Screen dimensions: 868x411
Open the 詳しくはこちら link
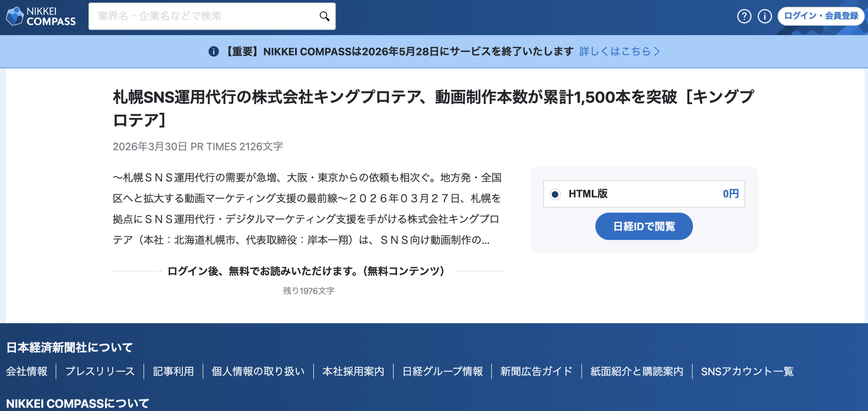click(615, 52)
